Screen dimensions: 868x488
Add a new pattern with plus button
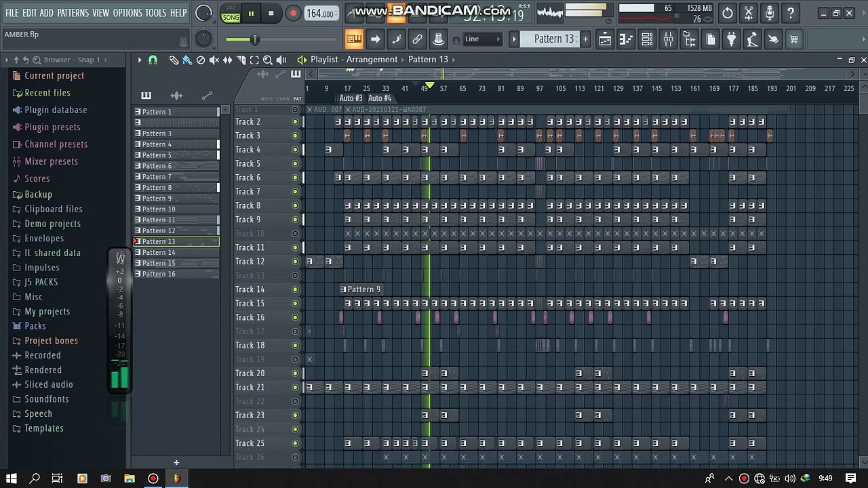point(586,39)
